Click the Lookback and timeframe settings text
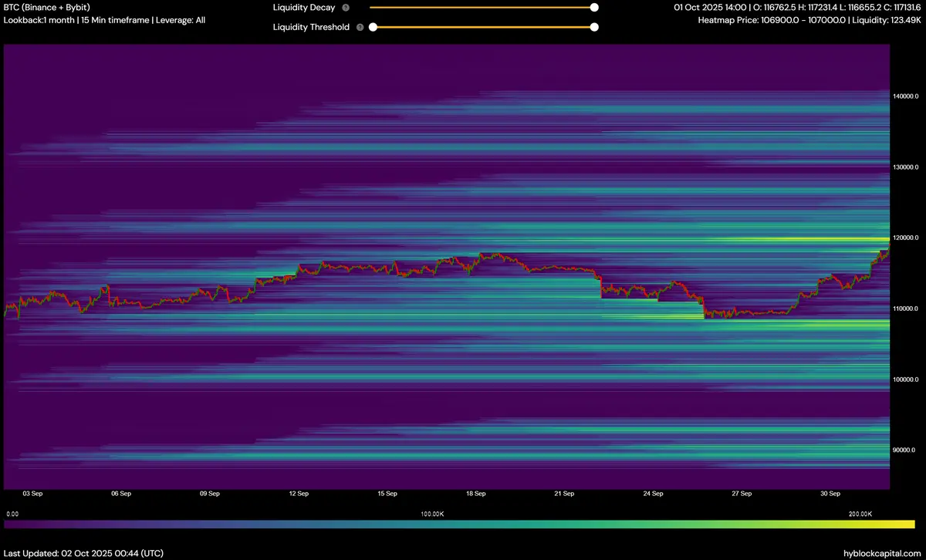The image size is (926, 560). pos(105,20)
